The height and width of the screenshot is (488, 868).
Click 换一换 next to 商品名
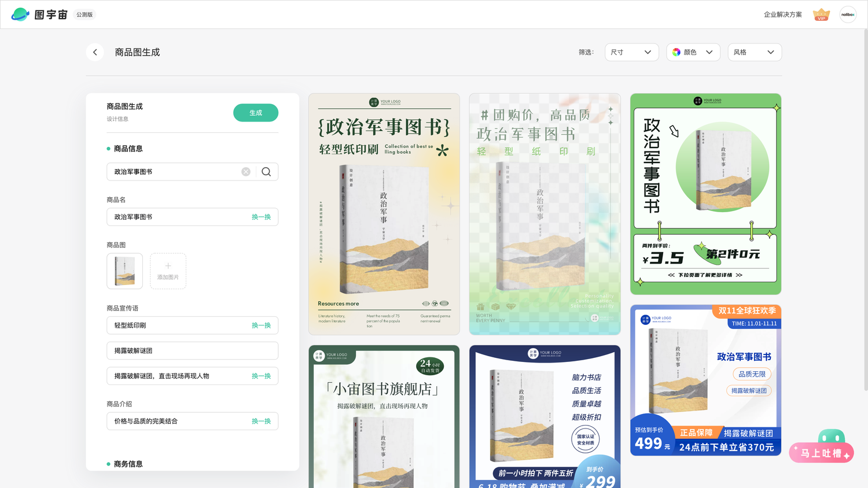(261, 217)
